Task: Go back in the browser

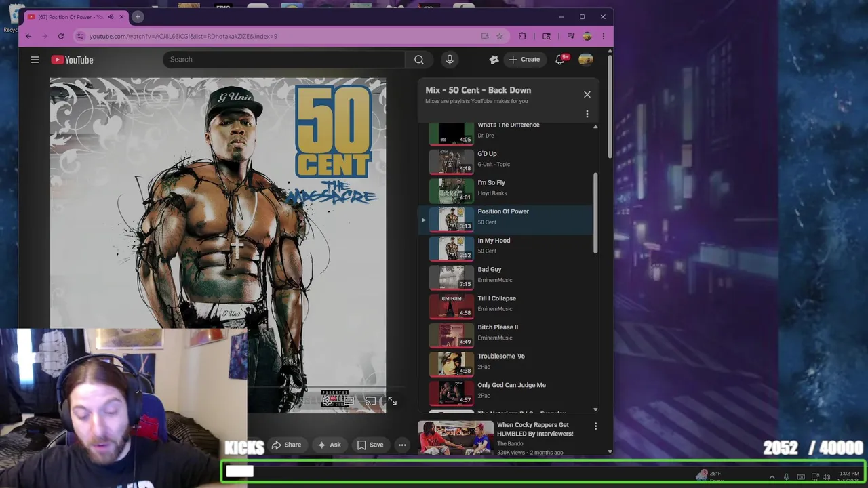Action: (x=28, y=36)
